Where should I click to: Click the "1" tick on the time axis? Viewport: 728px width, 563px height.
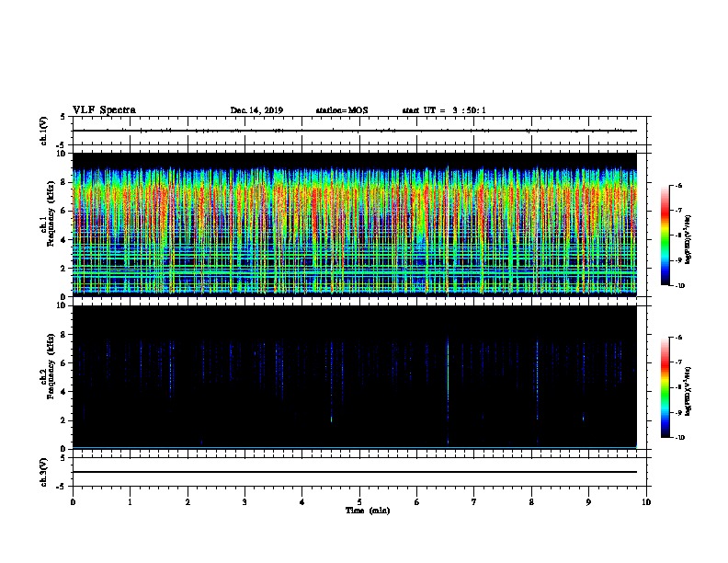click(130, 502)
